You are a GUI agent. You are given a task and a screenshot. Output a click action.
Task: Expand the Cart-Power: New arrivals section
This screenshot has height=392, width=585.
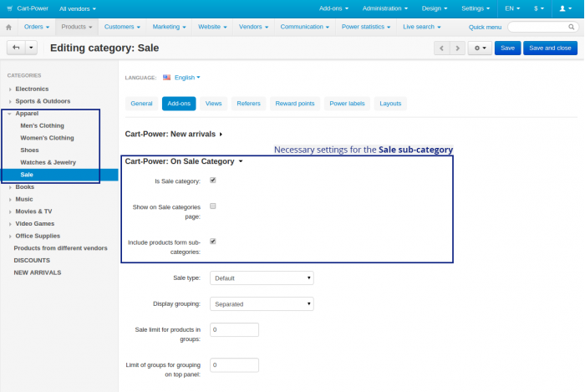pyautogui.click(x=174, y=134)
